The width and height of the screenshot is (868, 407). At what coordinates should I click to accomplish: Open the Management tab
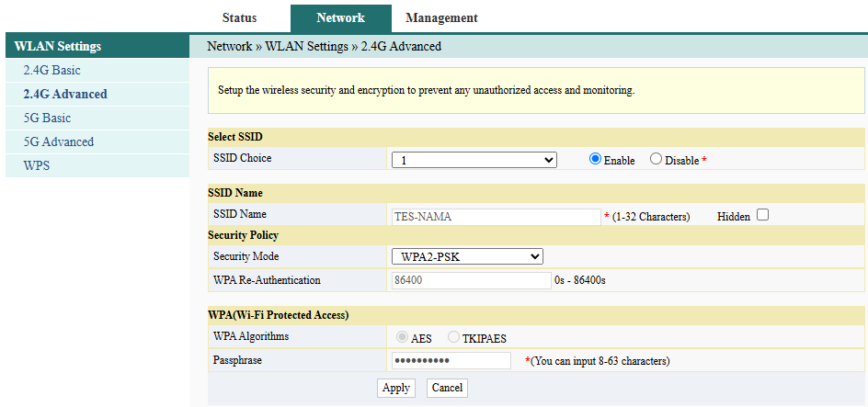[441, 18]
